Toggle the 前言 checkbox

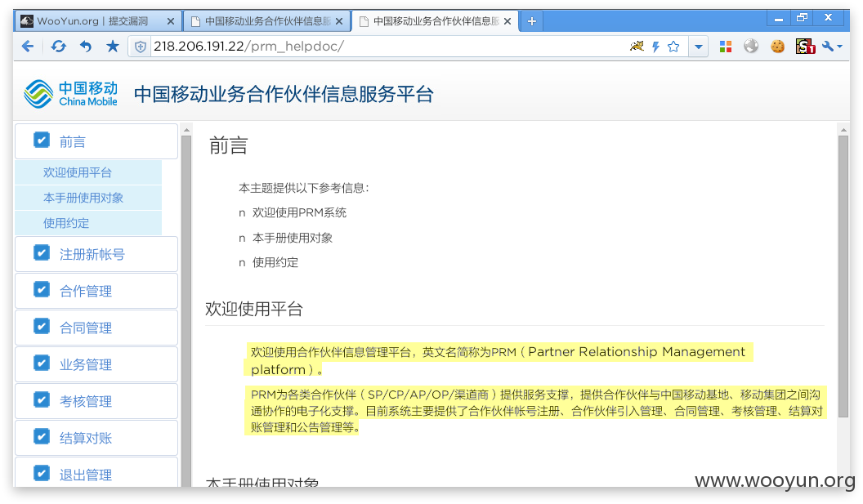click(42, 140)
